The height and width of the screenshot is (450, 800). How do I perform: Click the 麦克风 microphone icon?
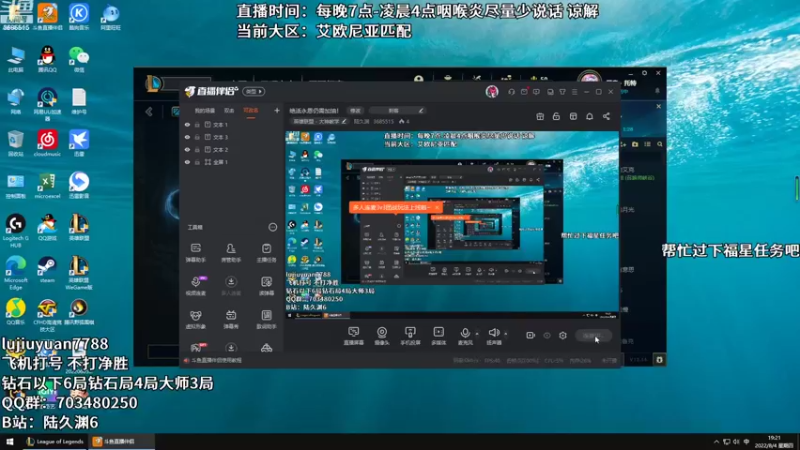point(465,334)
